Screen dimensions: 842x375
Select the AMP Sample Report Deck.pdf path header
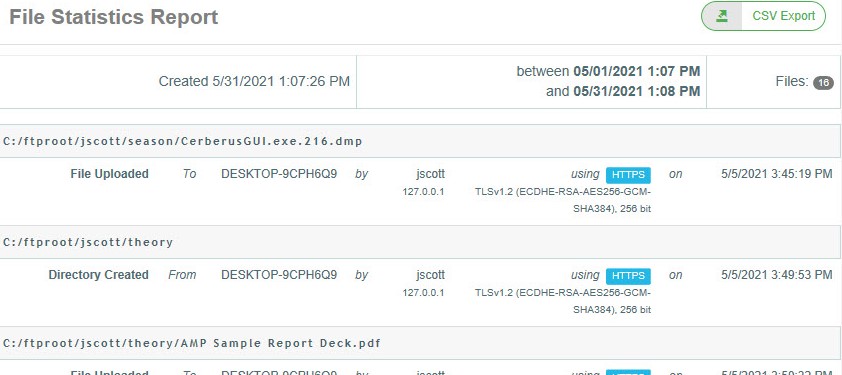click(192, 343)
